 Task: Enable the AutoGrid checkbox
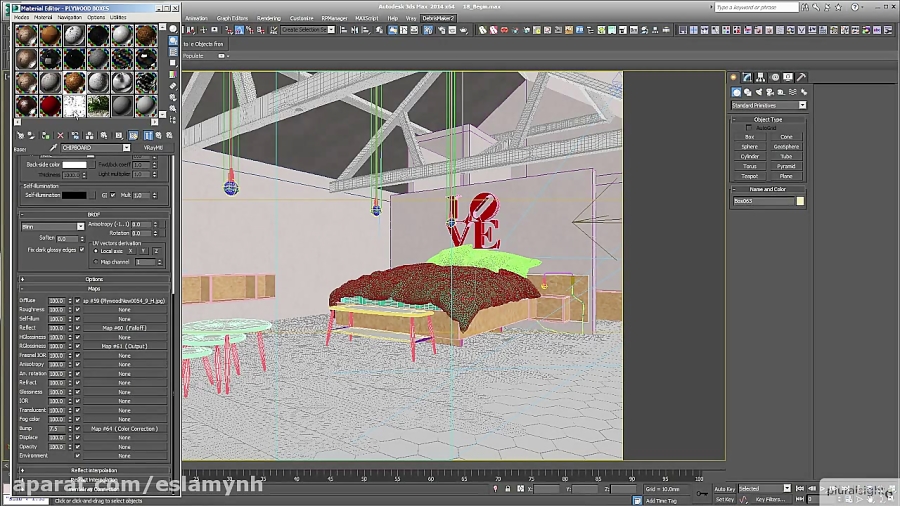coord(749,128)
